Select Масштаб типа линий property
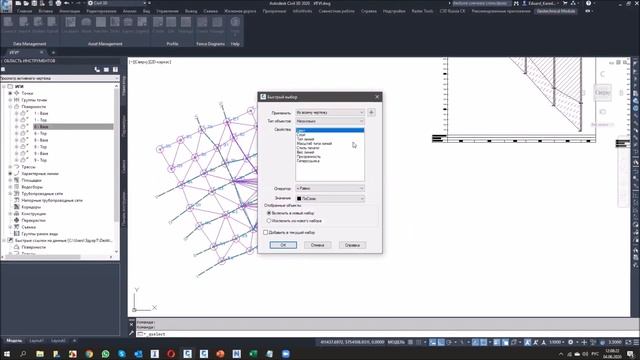The width and height of the screenshot is (640, 360). [x=314, y=144]
